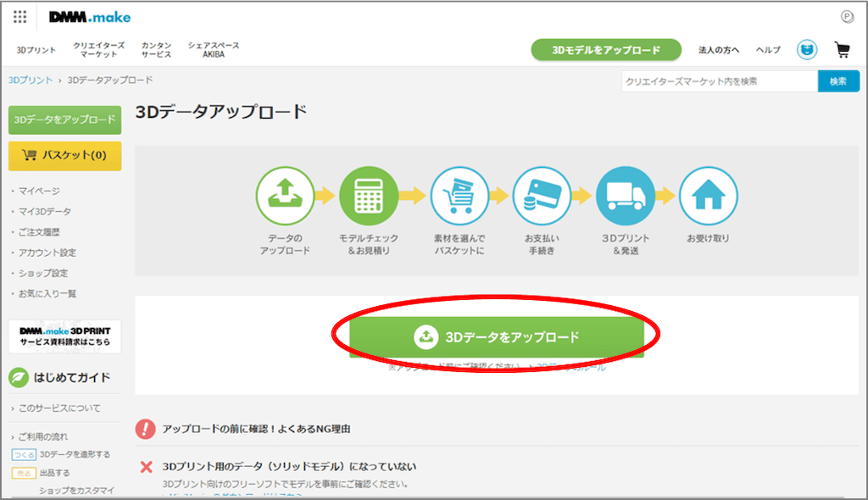
Task: Click the home receive step icon
Action: pos(708,196)
